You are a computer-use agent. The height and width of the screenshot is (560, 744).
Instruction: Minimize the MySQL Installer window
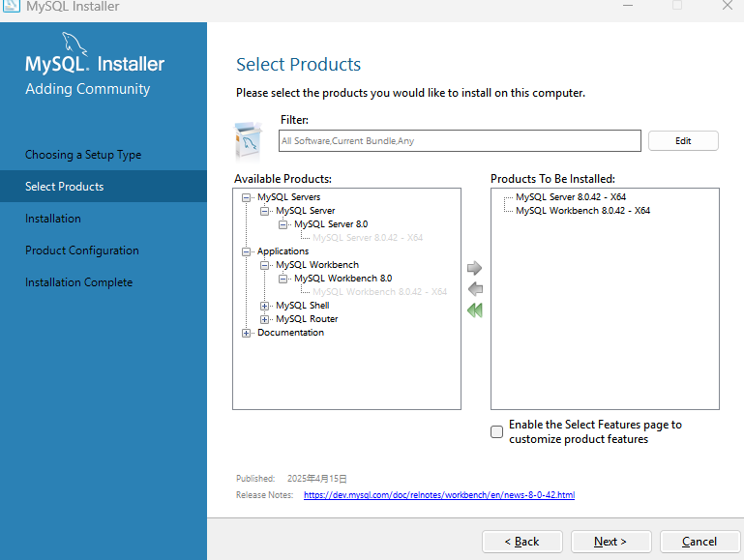pos(628,6)
